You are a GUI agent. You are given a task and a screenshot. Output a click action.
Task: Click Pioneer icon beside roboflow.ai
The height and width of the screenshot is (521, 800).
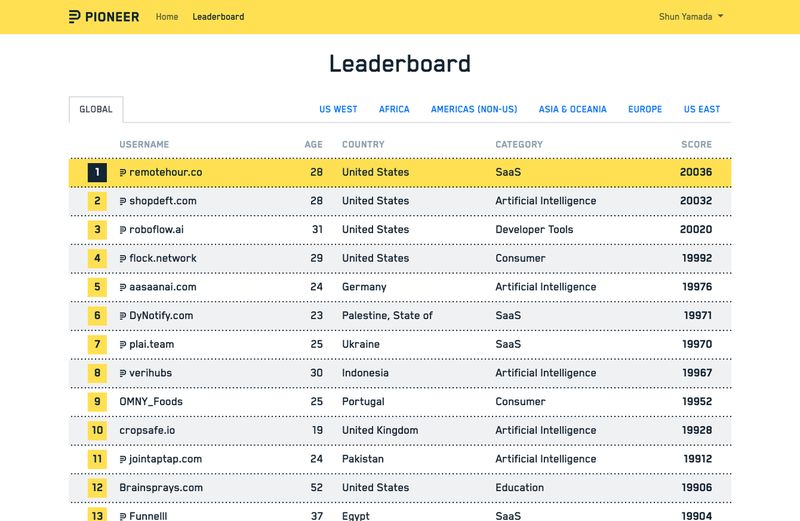pos(123,230)
